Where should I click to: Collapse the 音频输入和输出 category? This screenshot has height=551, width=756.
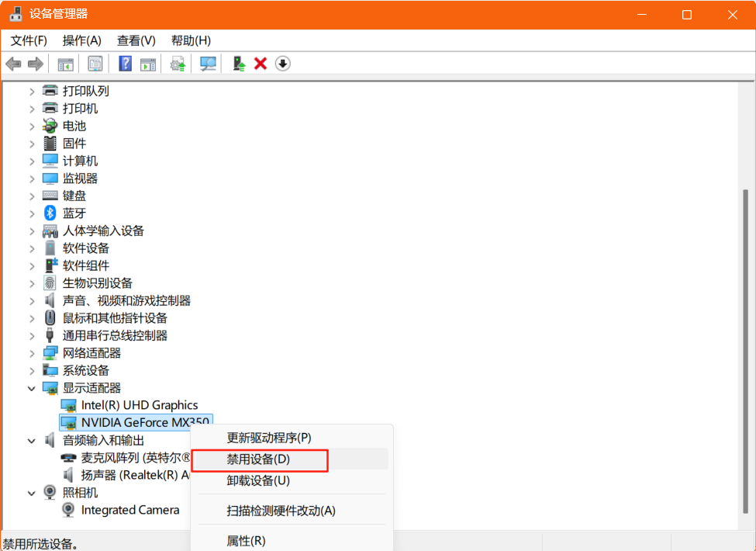click(x=32, y=441)
